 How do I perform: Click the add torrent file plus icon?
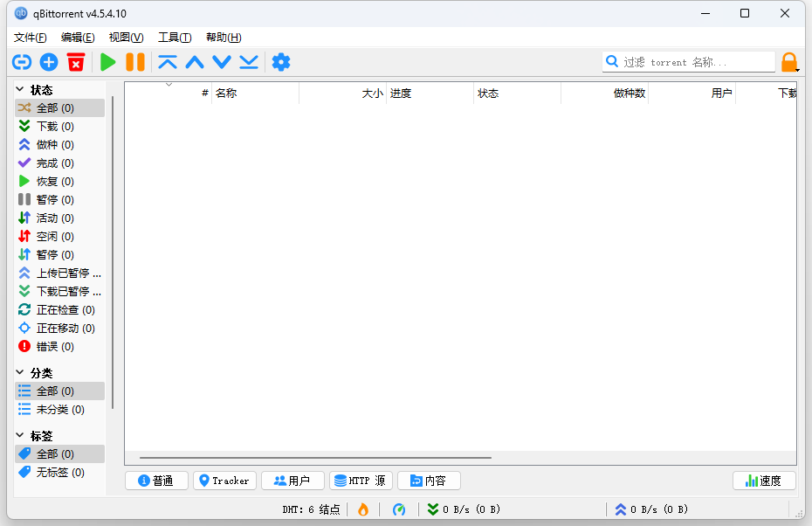point(49,62)
